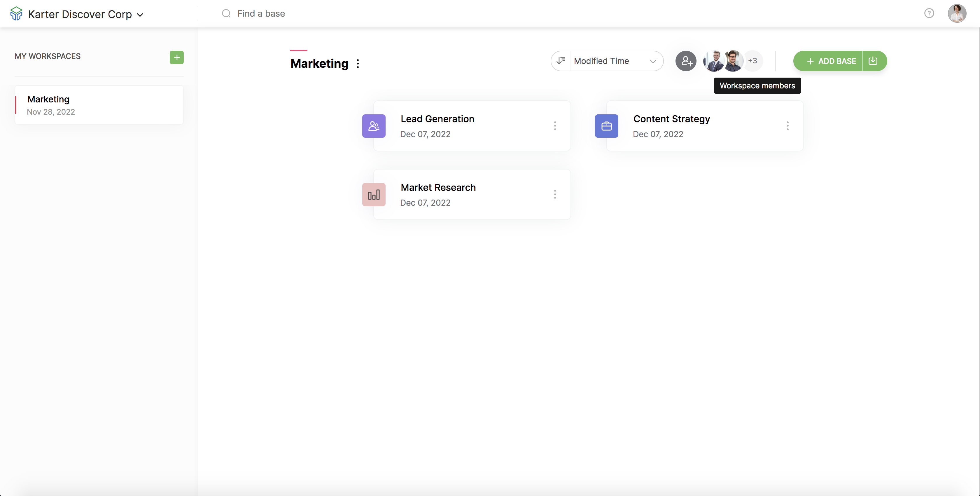
Task: Toggle the sort direction icon
Action: pyautogui.click(x=561, y=61)
